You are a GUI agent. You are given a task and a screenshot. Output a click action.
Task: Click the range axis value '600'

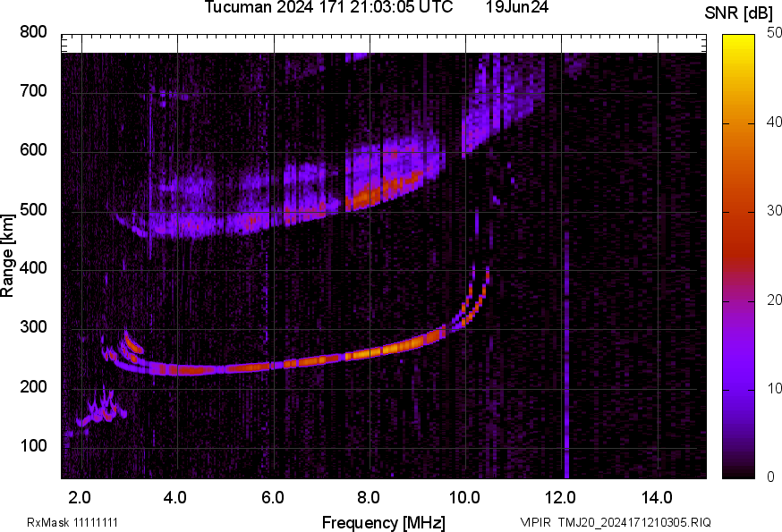tap(33, 150)
